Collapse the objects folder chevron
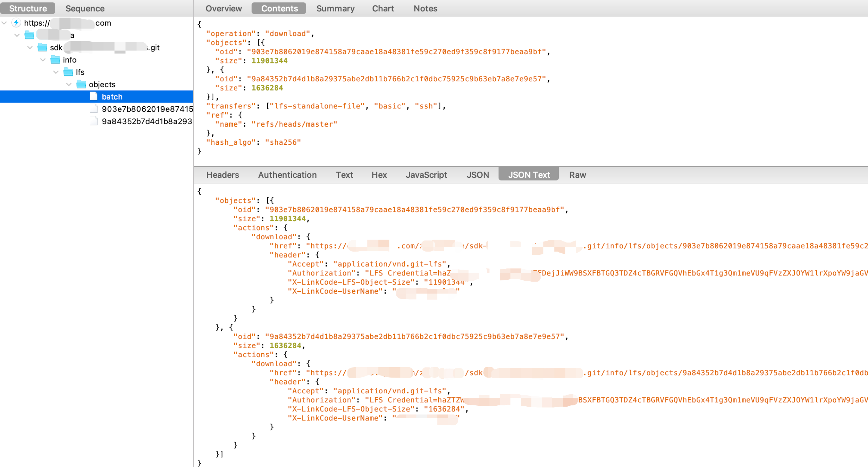 click(69, 84)
